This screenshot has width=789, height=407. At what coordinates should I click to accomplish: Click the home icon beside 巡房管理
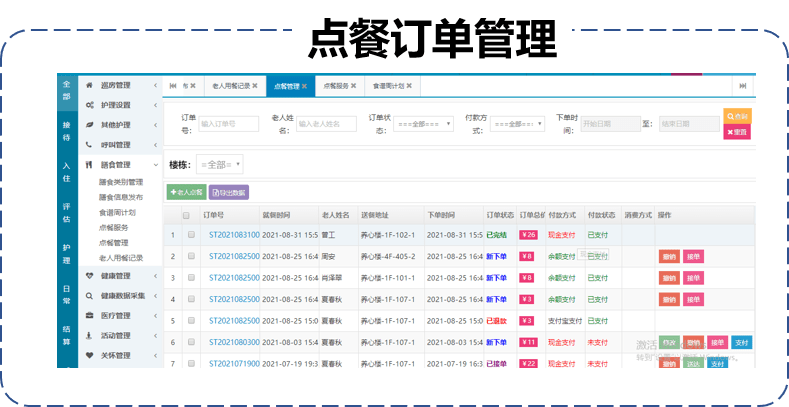90,85
